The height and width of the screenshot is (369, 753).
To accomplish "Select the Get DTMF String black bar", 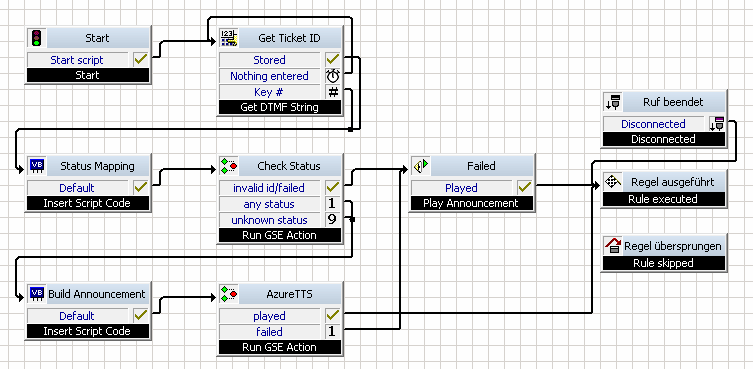I will click(x=279, y=107).
